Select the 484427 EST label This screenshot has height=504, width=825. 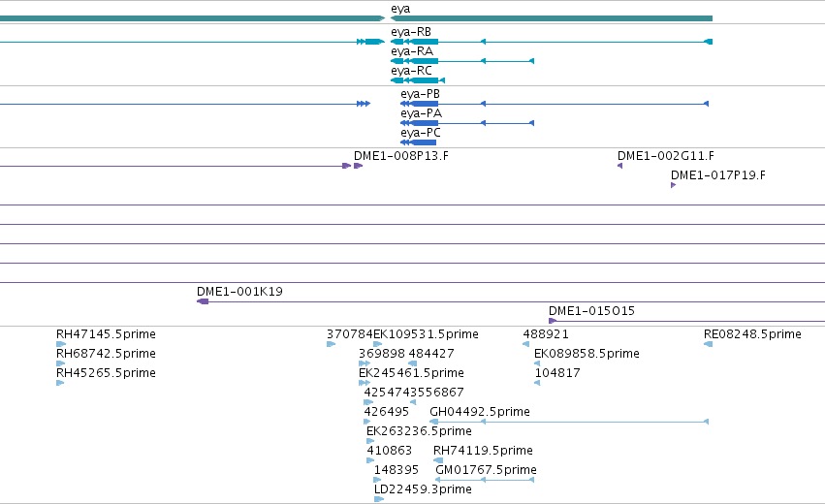430,354
